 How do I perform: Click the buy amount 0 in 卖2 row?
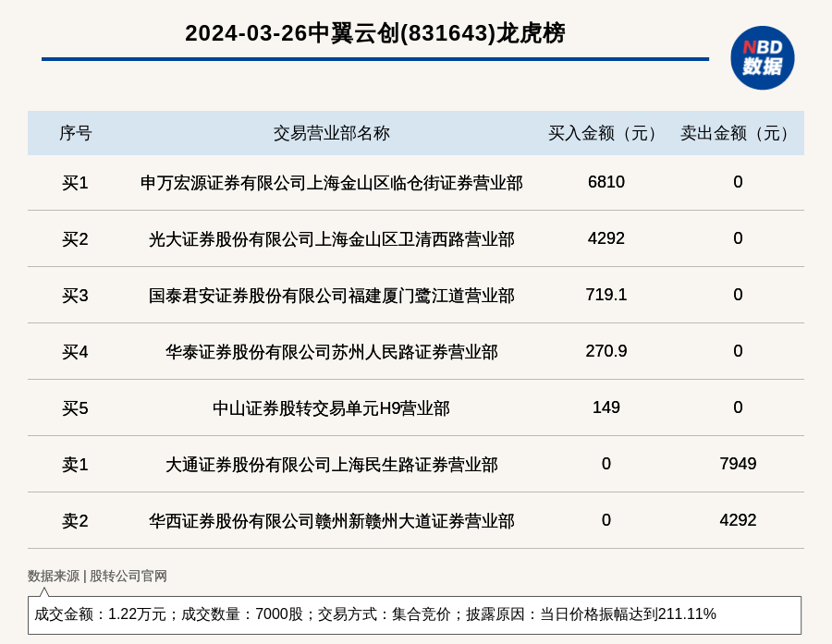point(606,520)
